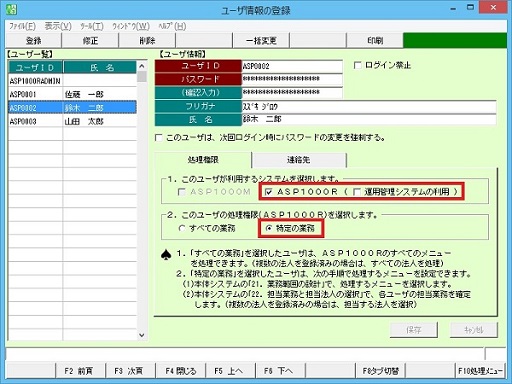Click the F3 次頁 function button
Image resolution: width=512 pixels, height=384 pixels.
click(130, 371)
